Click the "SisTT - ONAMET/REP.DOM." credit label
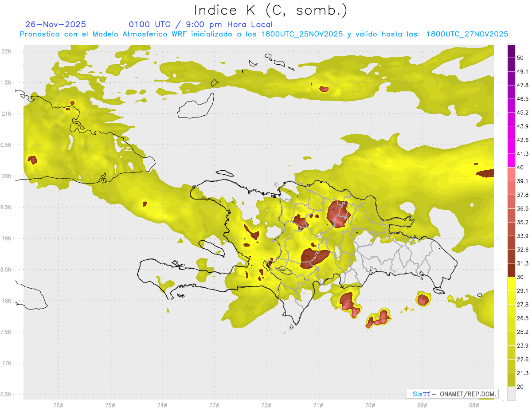Screen dimensions: 532x411 coord(452,394)
